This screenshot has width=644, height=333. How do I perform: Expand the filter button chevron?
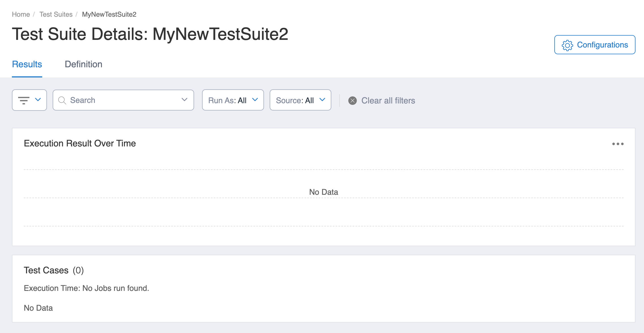click(x=38, y=100)
